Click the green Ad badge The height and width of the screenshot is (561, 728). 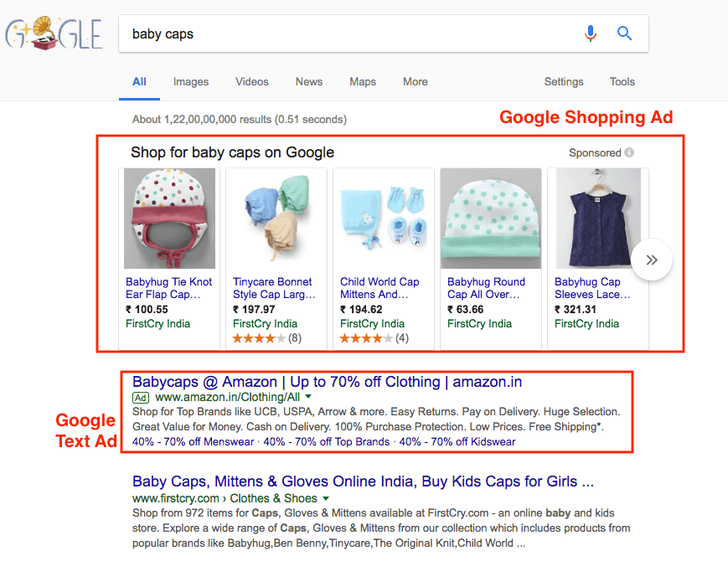pyautogui.click(x=141, y=398)
